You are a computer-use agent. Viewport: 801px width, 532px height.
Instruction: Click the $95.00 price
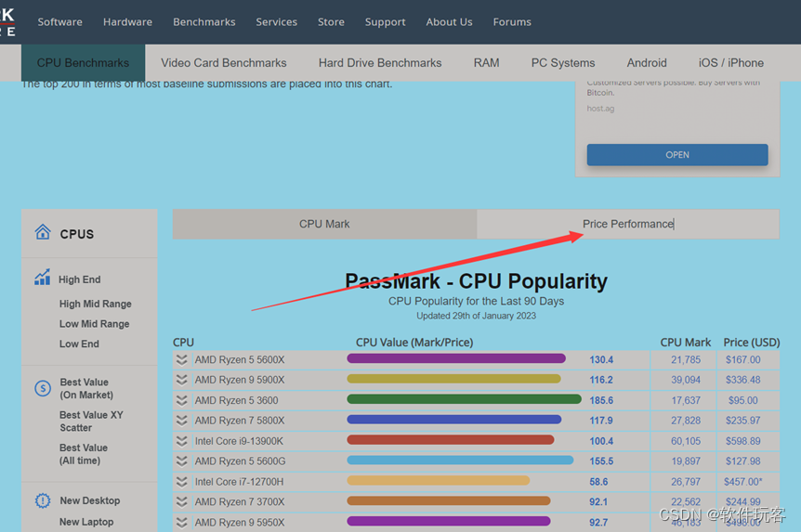point(742,400)
